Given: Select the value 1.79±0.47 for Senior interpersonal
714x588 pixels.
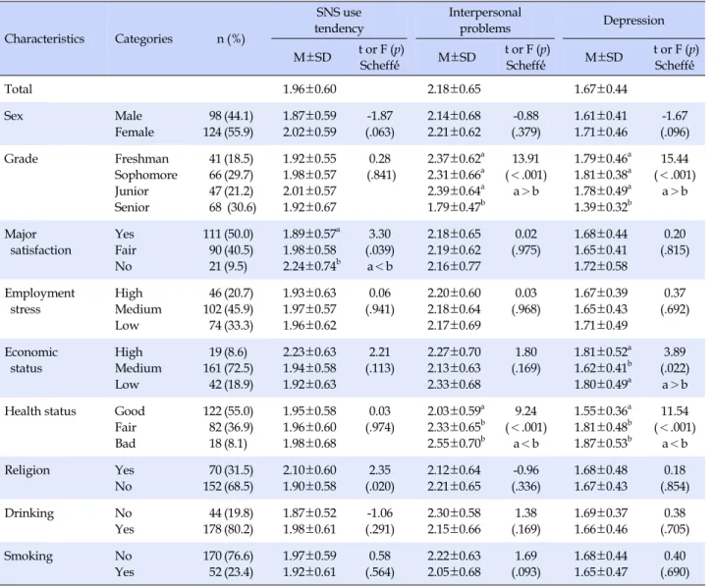Looking at the screenshot, I should click(457, 206).
